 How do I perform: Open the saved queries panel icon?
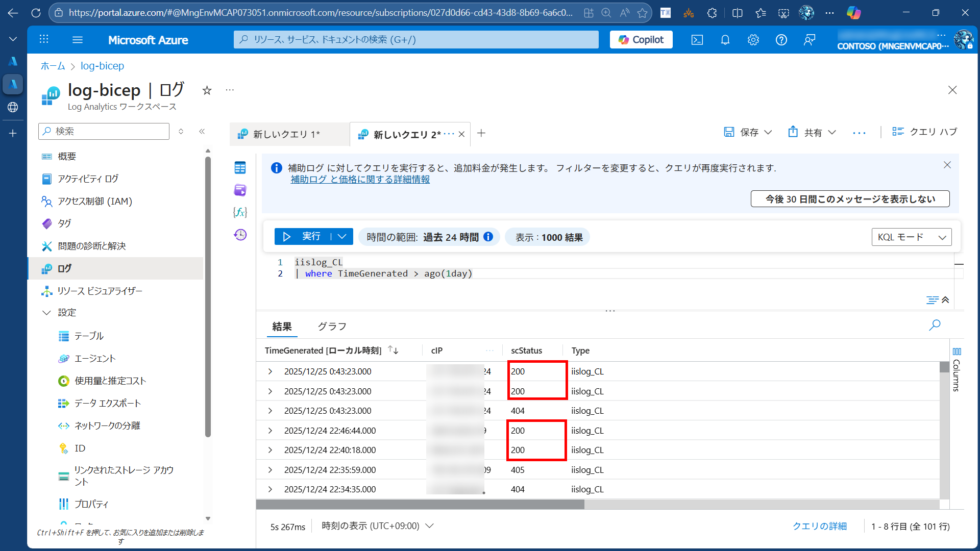[240, 190]
